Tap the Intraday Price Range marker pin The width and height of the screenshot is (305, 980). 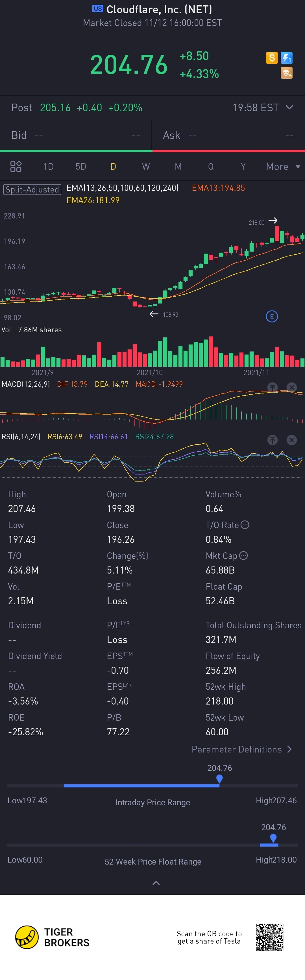tap(219, 779)
